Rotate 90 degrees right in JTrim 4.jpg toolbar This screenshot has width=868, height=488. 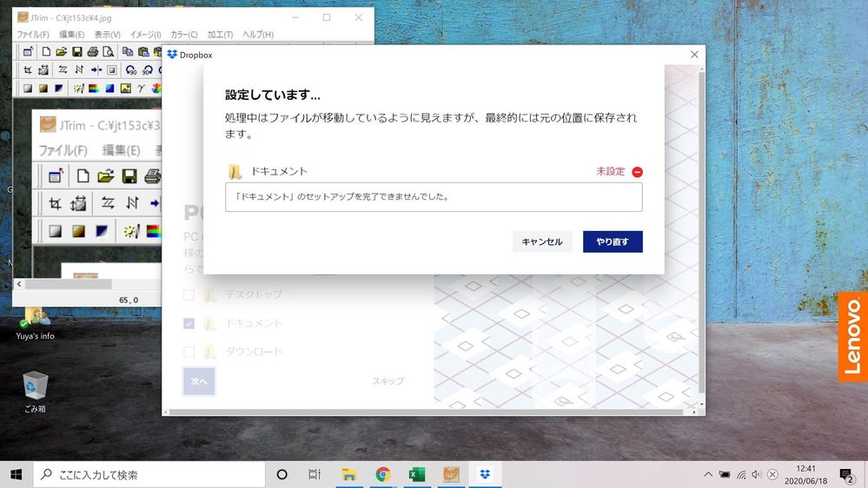click(x=147, y=69)
